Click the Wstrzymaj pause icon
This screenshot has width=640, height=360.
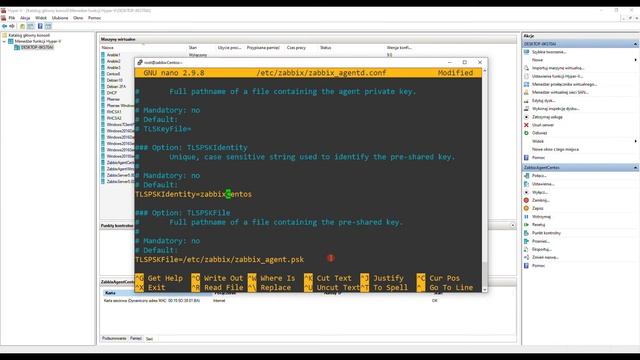526,217
